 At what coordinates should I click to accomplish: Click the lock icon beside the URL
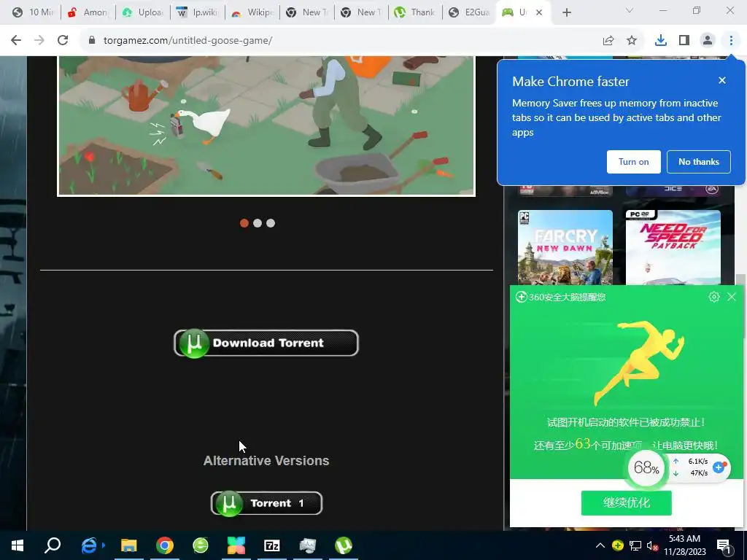point(92,41)
